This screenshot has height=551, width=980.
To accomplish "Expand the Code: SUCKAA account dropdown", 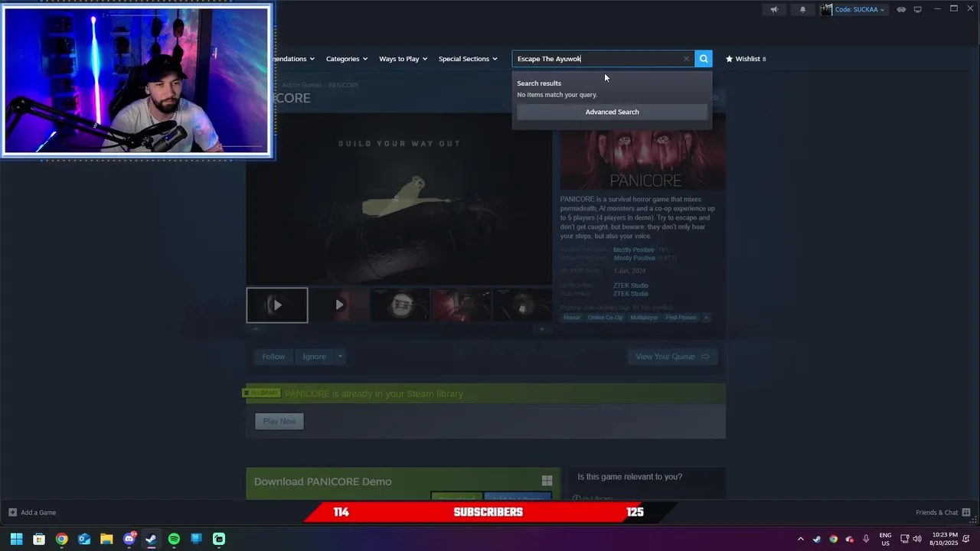I will tap(883, 10).
